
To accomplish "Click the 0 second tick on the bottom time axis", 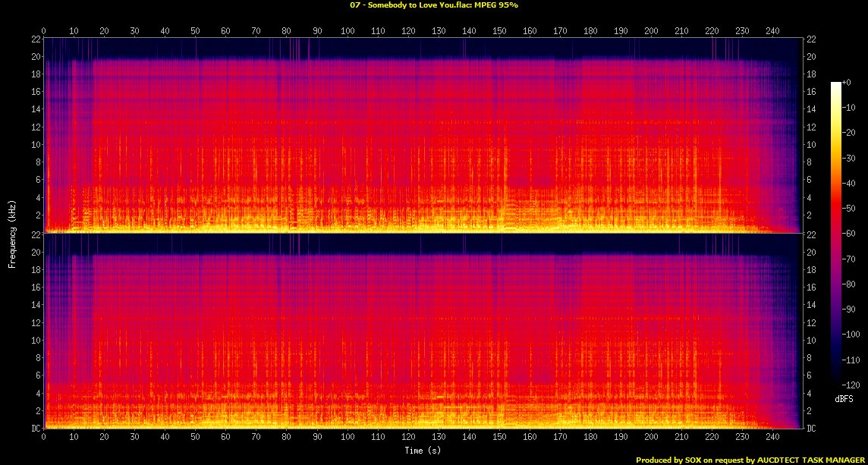I will click(44, 438).
